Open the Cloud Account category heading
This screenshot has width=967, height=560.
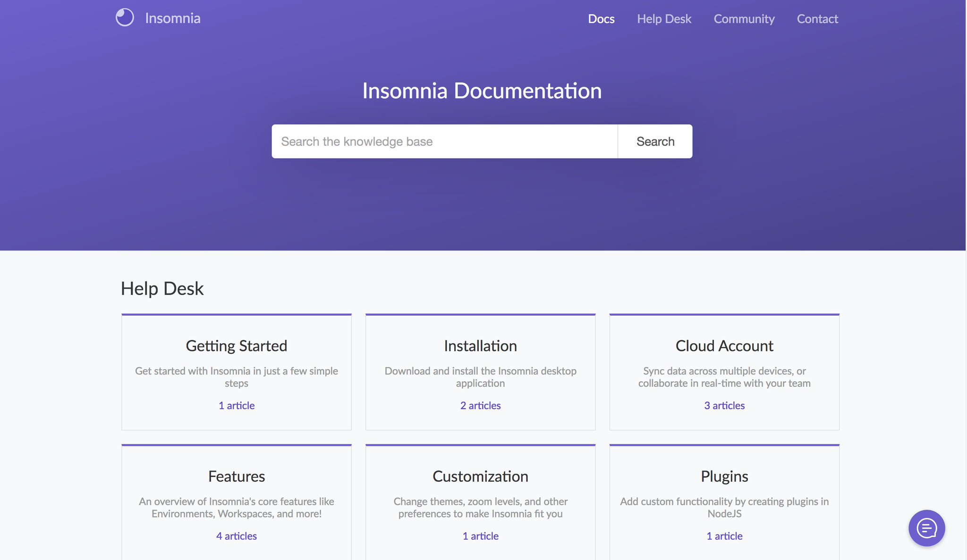(x=724, y=346)
